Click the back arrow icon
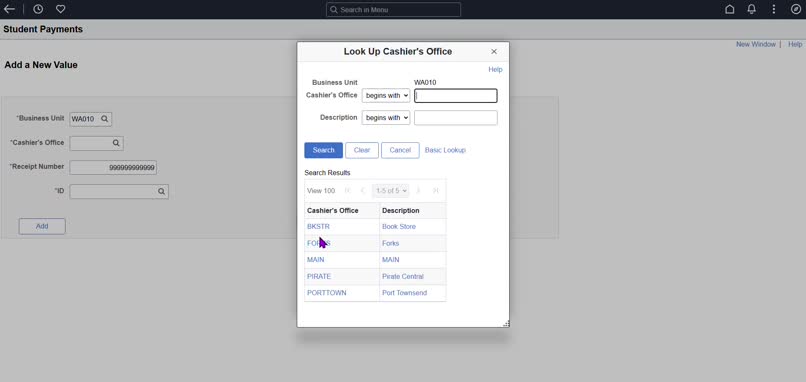Screen dimensions: 806x382 [9, 9]
